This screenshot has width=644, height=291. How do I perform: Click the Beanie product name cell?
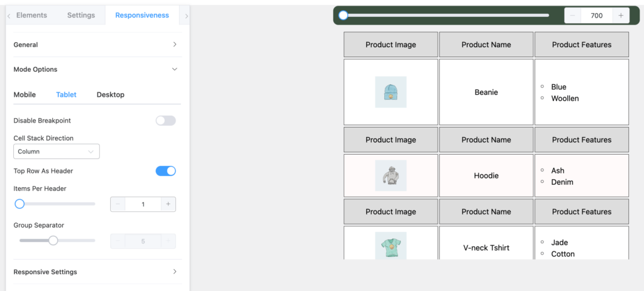click(486, 92)
